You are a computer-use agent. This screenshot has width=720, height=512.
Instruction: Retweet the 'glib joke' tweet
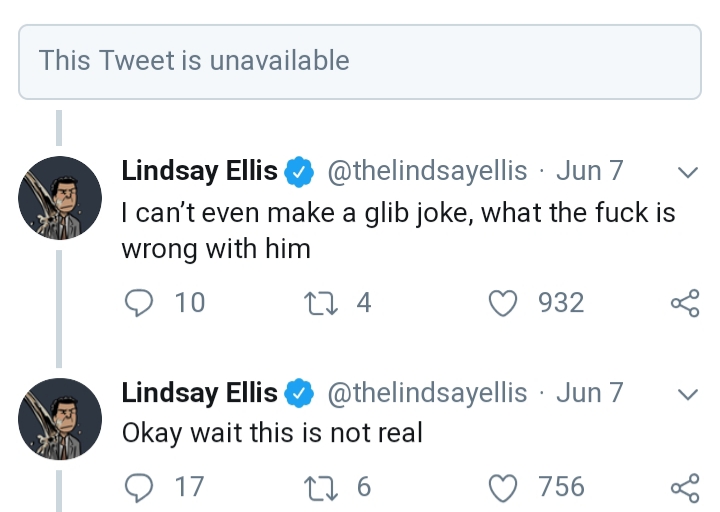click(321, 303)
